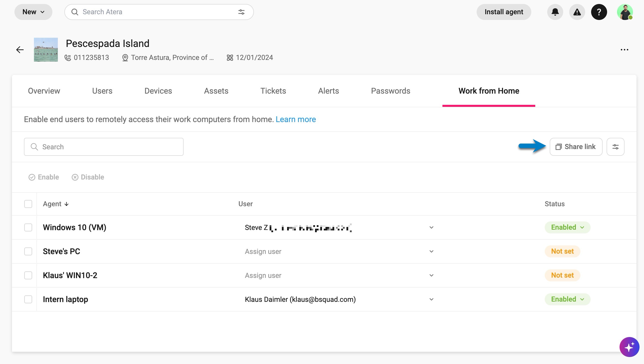The height and width of the screenshot is (364, 644).
Task: Open the table filter settings icon
Action: [616, 147]
